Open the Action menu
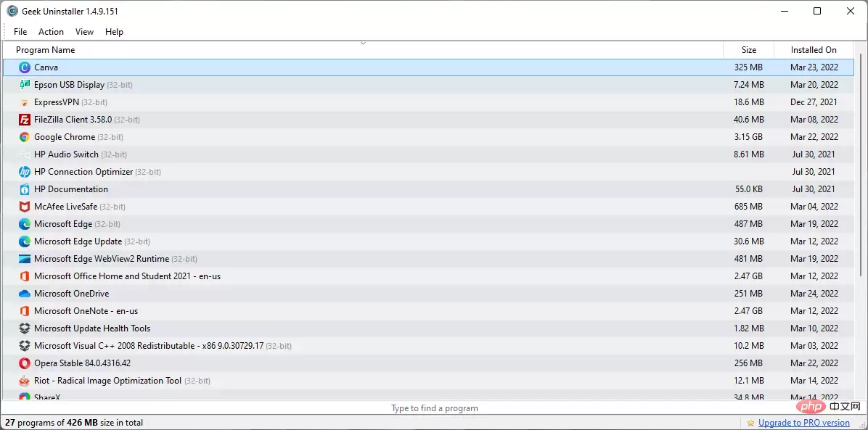 tap(51, 32)
